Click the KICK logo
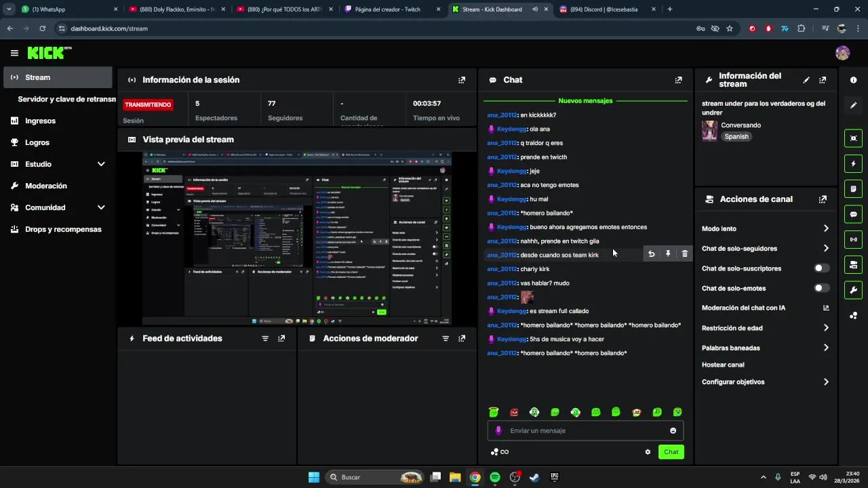Screen dimensions: 868x488 tap(50, 52)
